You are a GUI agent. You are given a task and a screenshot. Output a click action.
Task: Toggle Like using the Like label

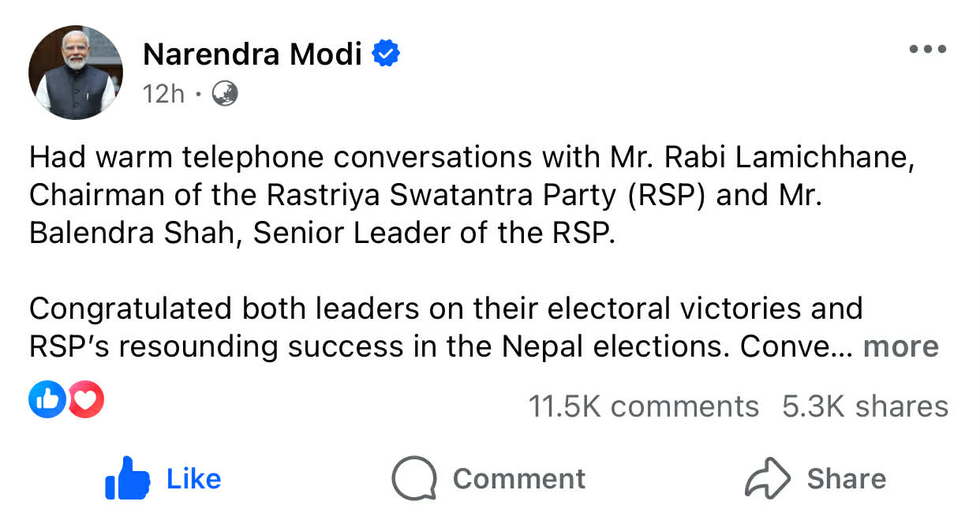[193, 479]
